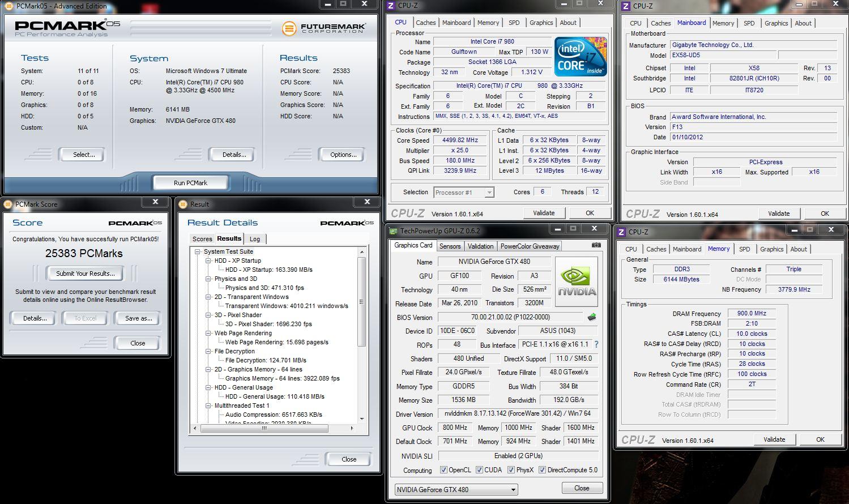
Task: Click the PCMark Score window title icon
Action: (x=8, y=204)
